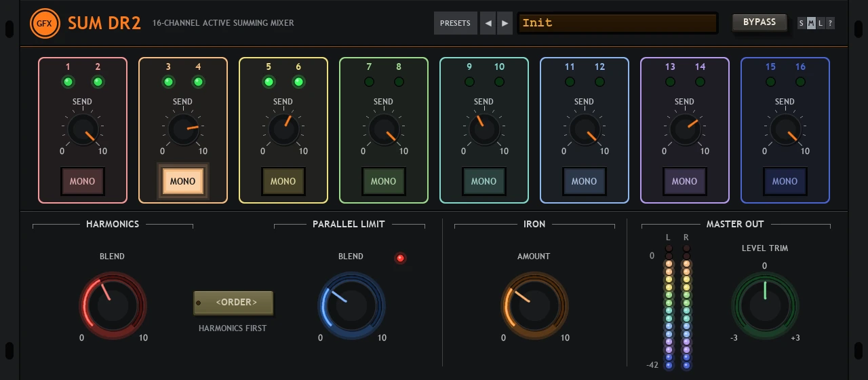The width and height of the screenshot is (868, 380).
Task: Click the right channel R output meter
Action: coord(686,307)
